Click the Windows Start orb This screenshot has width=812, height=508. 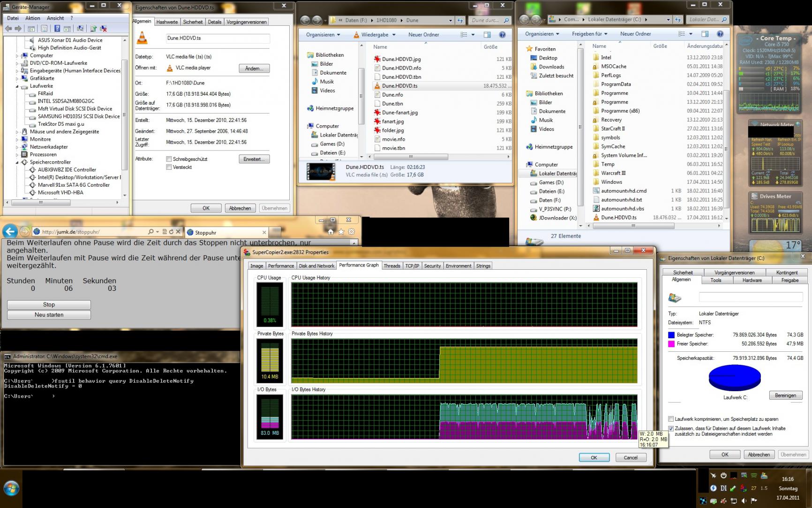[11, 489]
